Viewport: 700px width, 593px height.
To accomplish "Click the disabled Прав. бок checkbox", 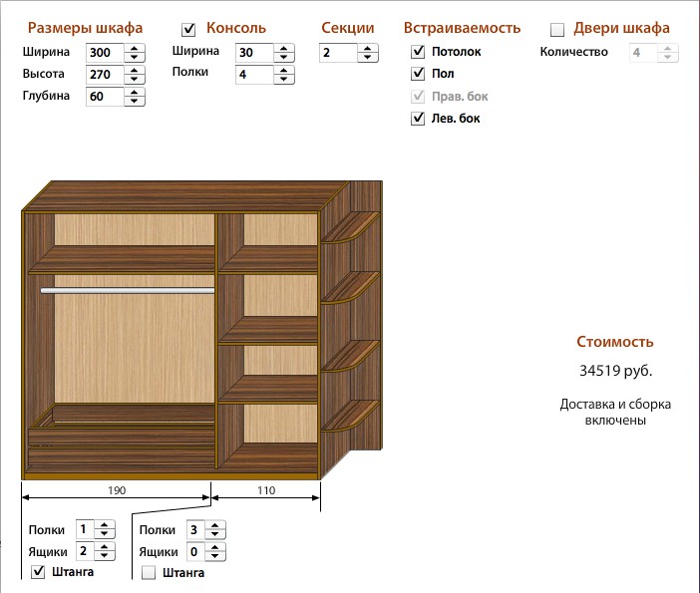I will 418,96.
